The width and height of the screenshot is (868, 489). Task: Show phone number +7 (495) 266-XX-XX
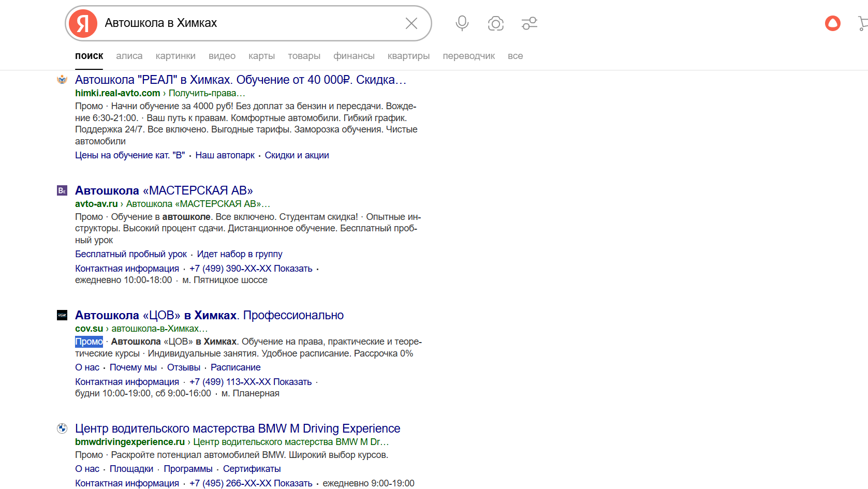(x=251, y=483)
